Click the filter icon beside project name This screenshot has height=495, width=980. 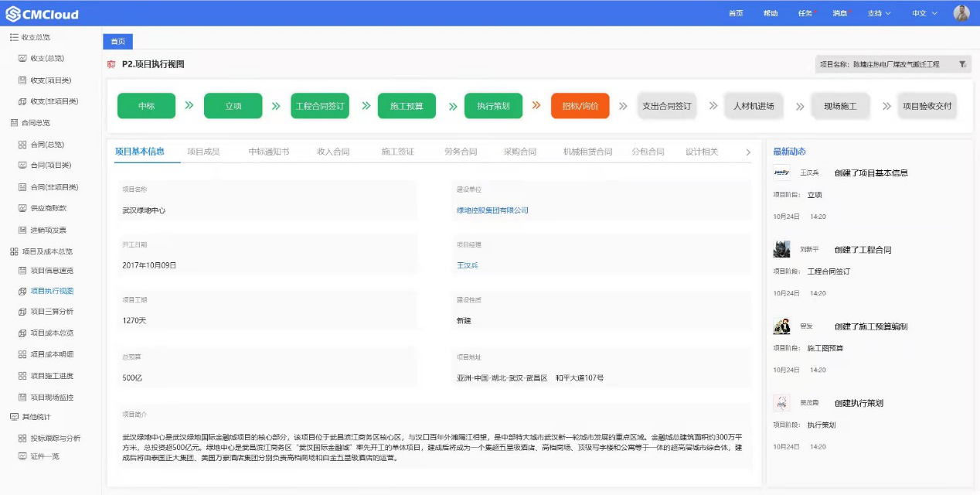point(962,65)
